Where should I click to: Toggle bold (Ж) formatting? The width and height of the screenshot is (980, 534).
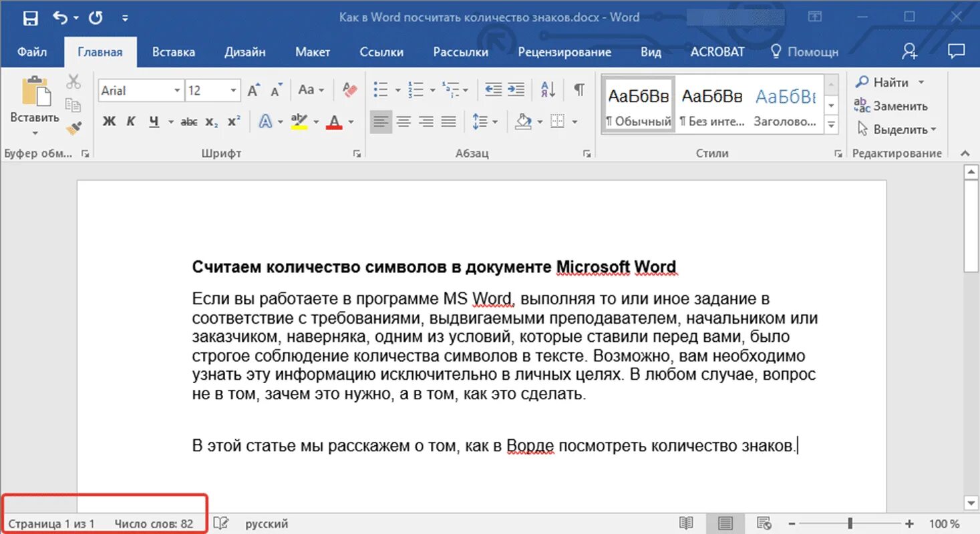click(x=110, y=121)
